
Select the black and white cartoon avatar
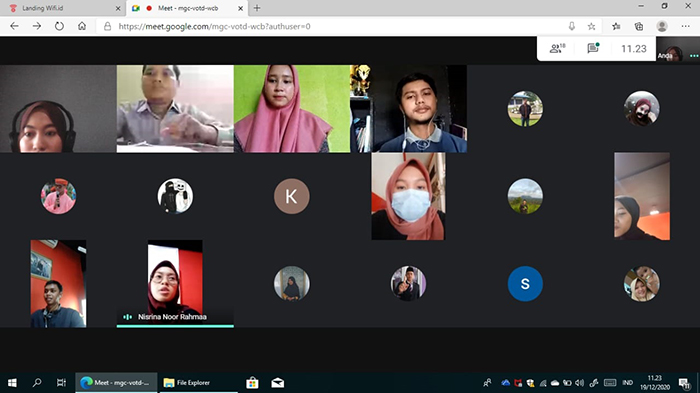click(175, 196)
